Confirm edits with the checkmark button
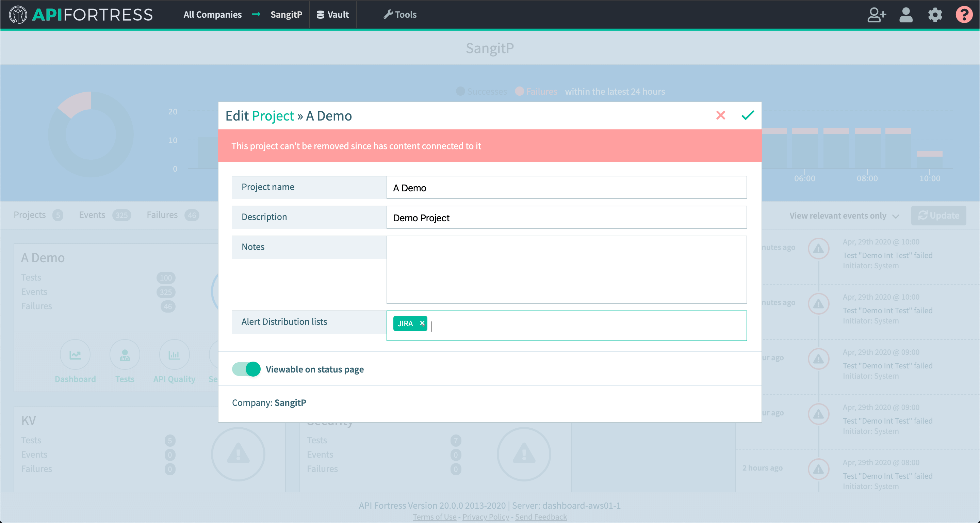This screenshot has height=523, width=980. click(747, 115)
